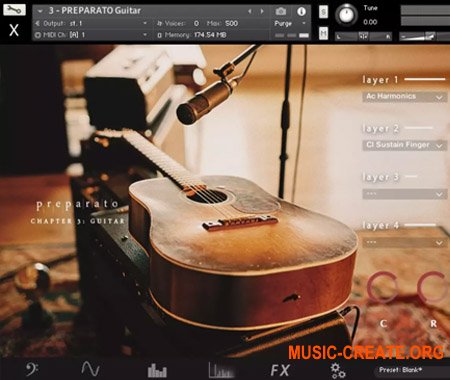The height and width of the screenshot is (380, 450).
Task: Click the camera snapshot icon
Action: [281, 11]
